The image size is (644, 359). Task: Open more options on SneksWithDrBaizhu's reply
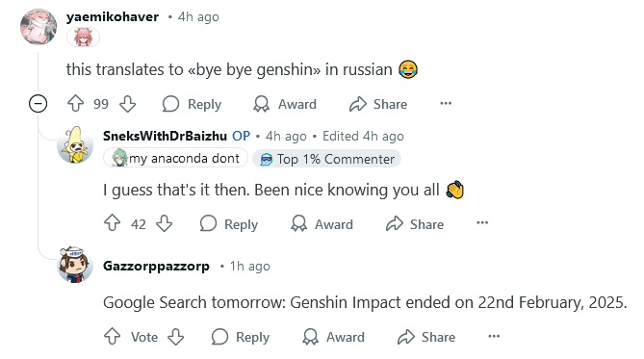coord(482,223)
